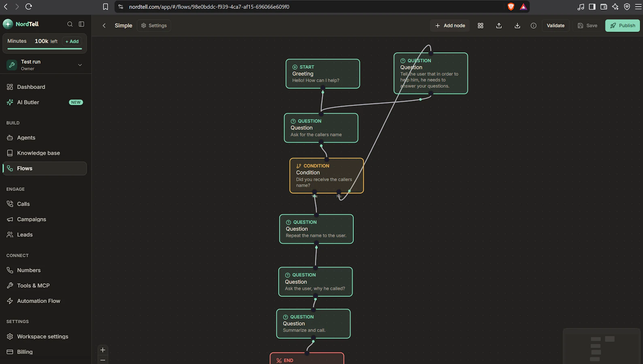Open site settings icon in address bar
The height and width of the screenshot is (364, 643).
click(121, 6)
